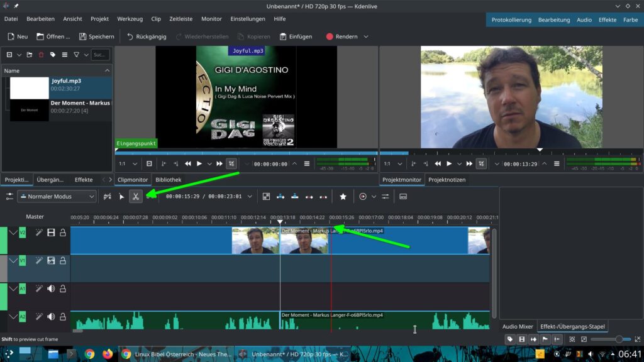The width and height of the screenshot is (644, 362).
Task: Click the favorite effects star icon
Action: click(343, 197)
